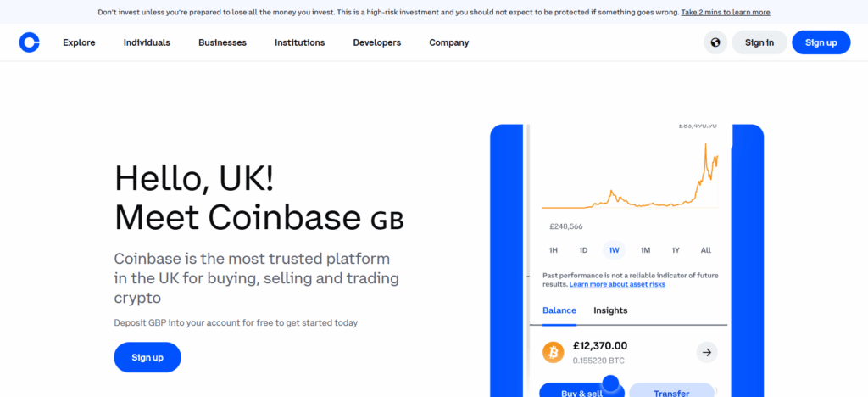
Task: Select the 1M chart timeframe
Action: tap(645, 250)
